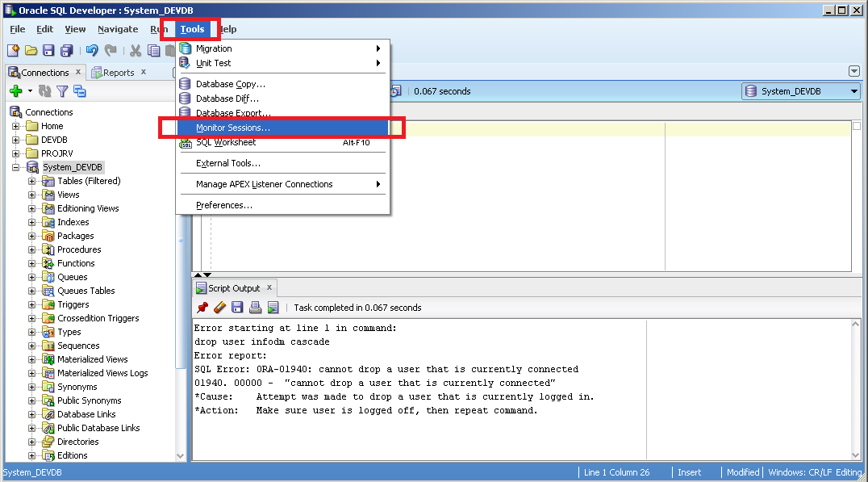The height and width of the screenshot is (482, 868).
Task: Clear Script Output with eraser icon
Action: point(219,308)
